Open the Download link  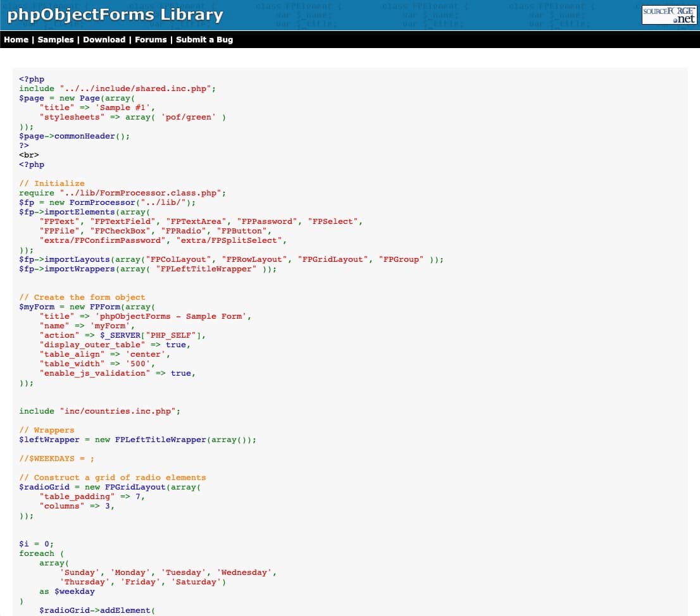[104, 40]
